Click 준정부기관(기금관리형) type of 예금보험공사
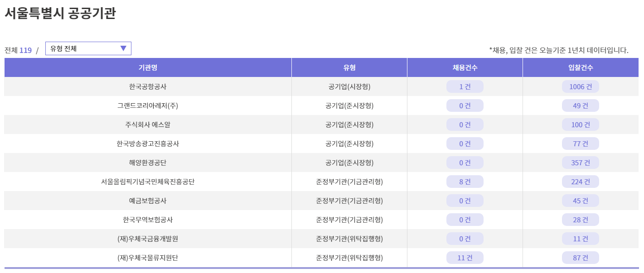This screenshot has height=273, width=644. click(349, 201)
